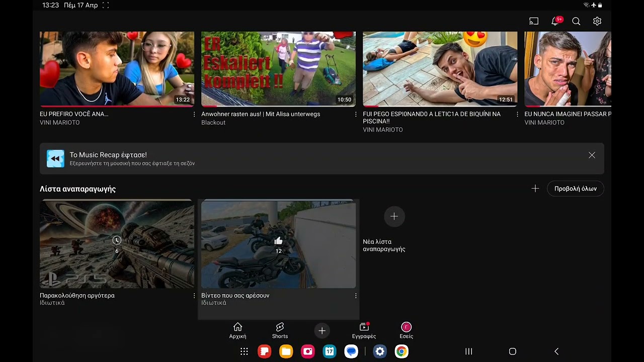Play the Anwohner rasten aus video thumbnail
644x362 pixels.
(278, 69)
